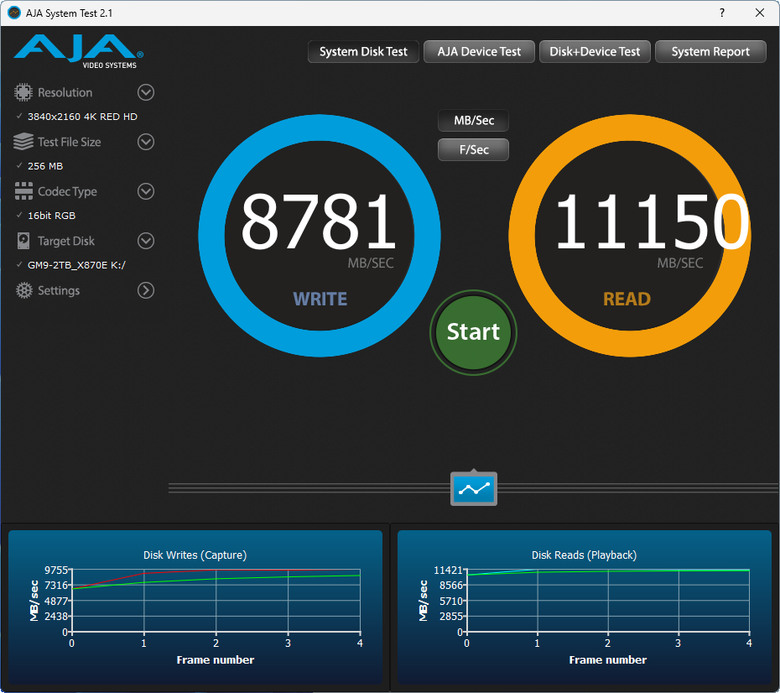Expand the Resolution dropdown arrow
The image size is (780, 693).
click(146, 93)
